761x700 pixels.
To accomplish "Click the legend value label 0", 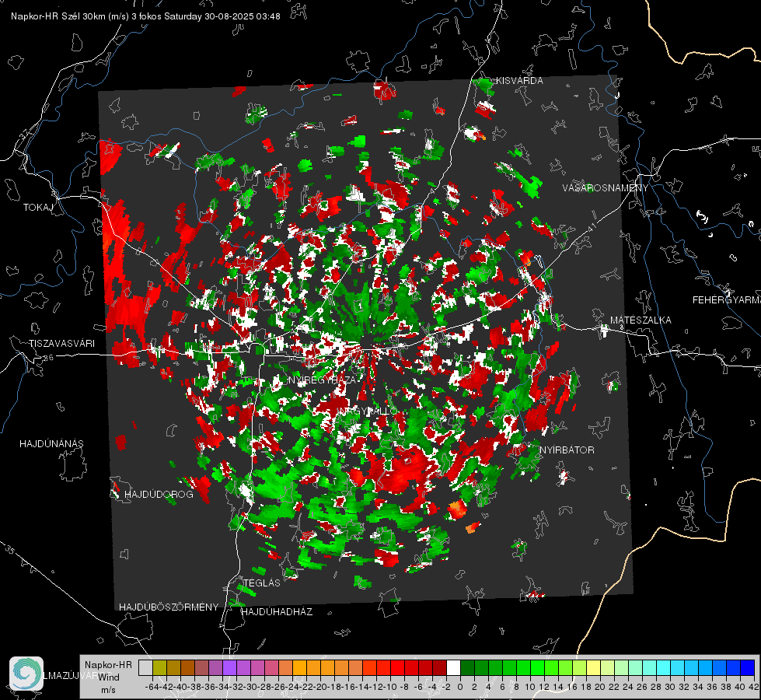I will [x=460, y=687].
